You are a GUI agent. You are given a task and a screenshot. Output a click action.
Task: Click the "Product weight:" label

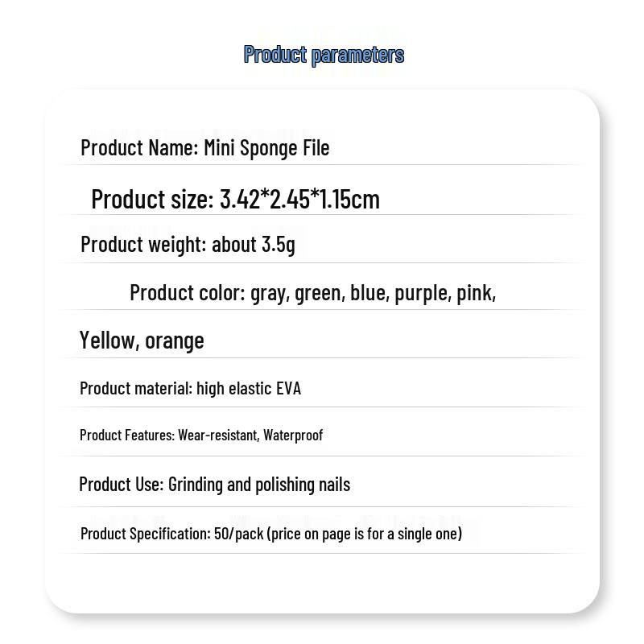143,244
